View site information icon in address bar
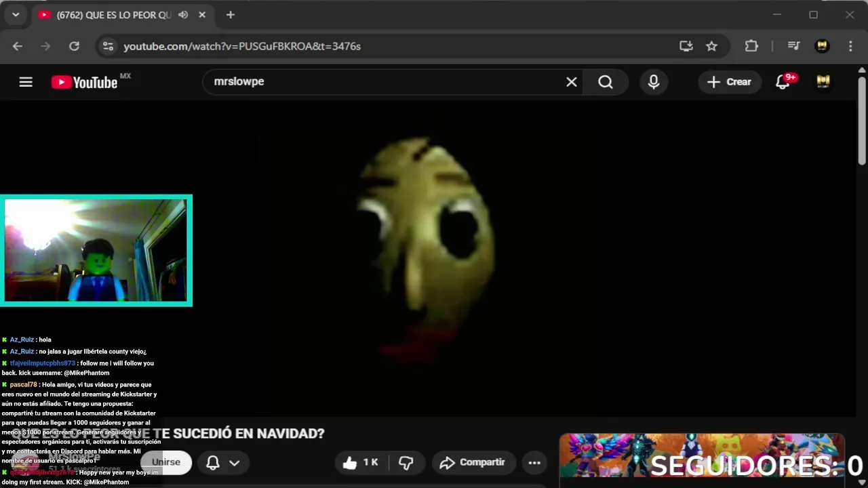The height and width of the screenshot is (488, 868). click(107, 46)
